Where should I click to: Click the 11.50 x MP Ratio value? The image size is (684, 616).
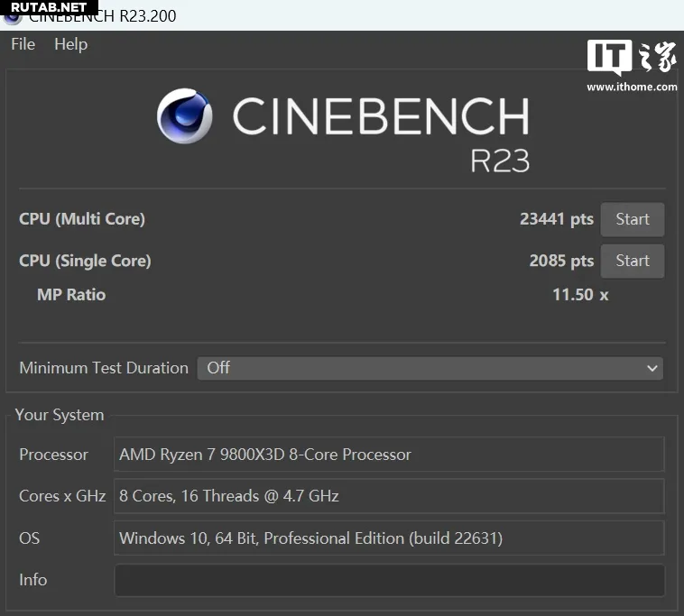580,295
